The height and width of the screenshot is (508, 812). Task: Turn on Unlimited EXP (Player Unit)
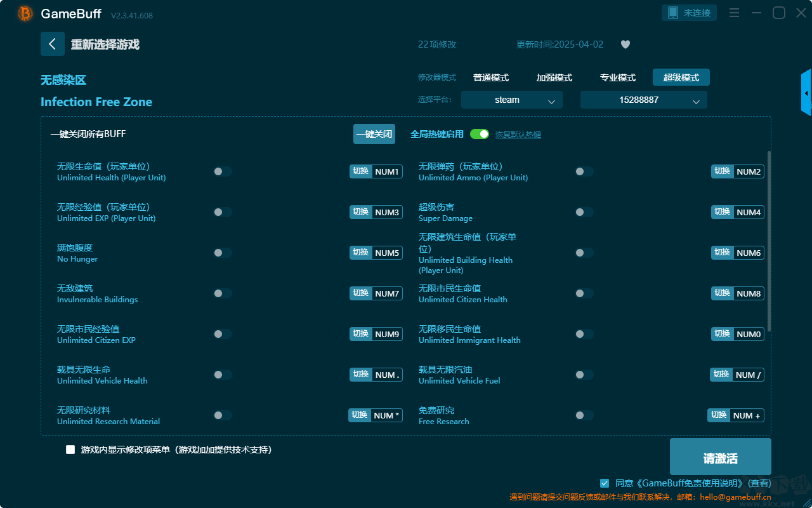click(223, 212)
